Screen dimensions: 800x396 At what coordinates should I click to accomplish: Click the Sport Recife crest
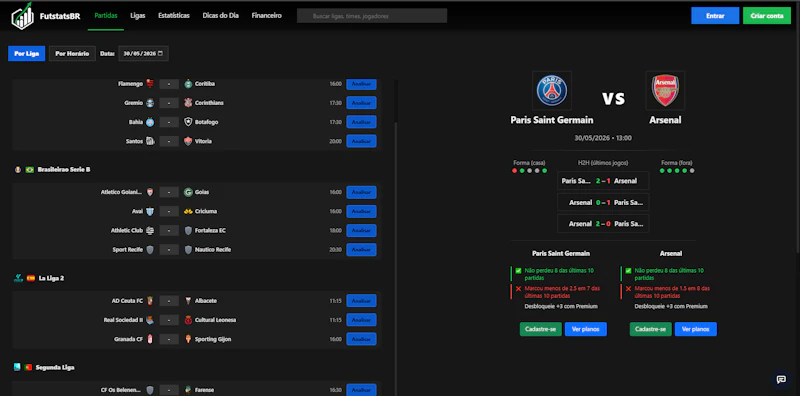pyautogui.click(x=150, y=250)
